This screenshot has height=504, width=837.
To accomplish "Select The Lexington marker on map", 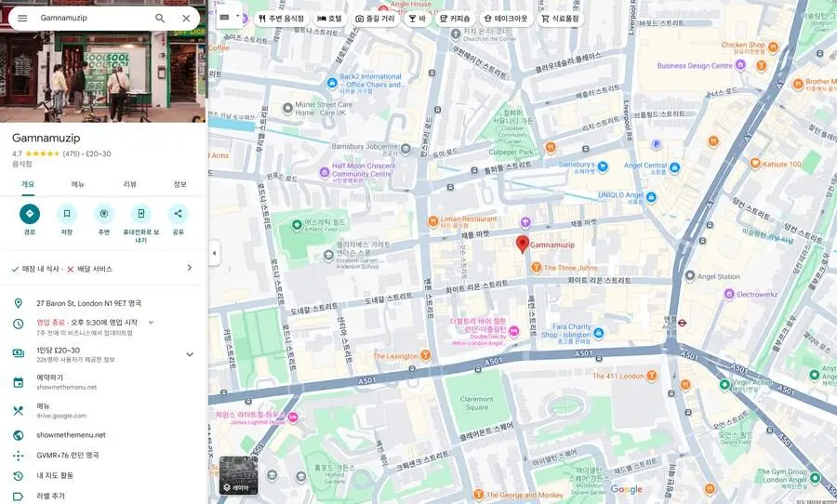I will (x=425, y=355).
